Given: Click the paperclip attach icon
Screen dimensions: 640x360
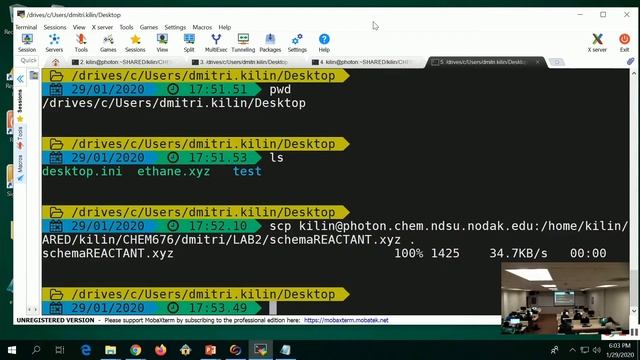Looking at the screenshot, I should pos(631,62).
